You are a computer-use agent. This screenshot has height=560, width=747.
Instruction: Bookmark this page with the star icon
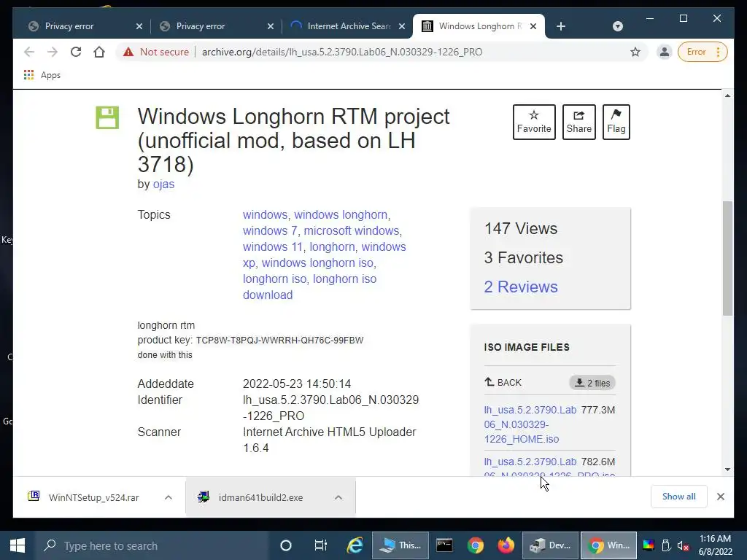635,52
